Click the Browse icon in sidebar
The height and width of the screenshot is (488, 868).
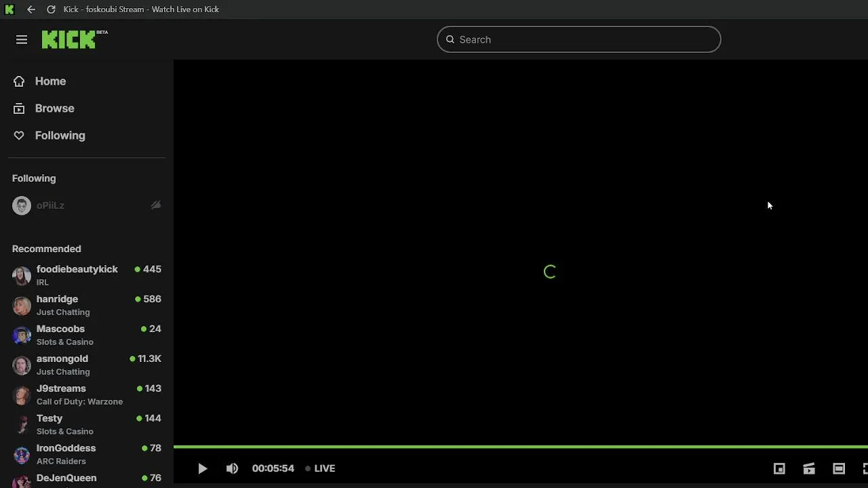(19, 108)
